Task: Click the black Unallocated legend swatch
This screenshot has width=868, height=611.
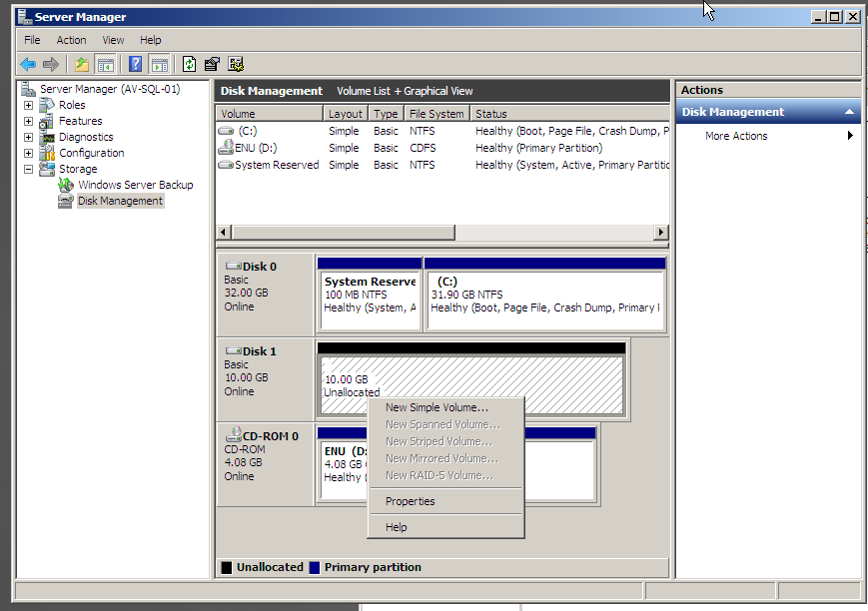Action: click(x=227, y=568)
